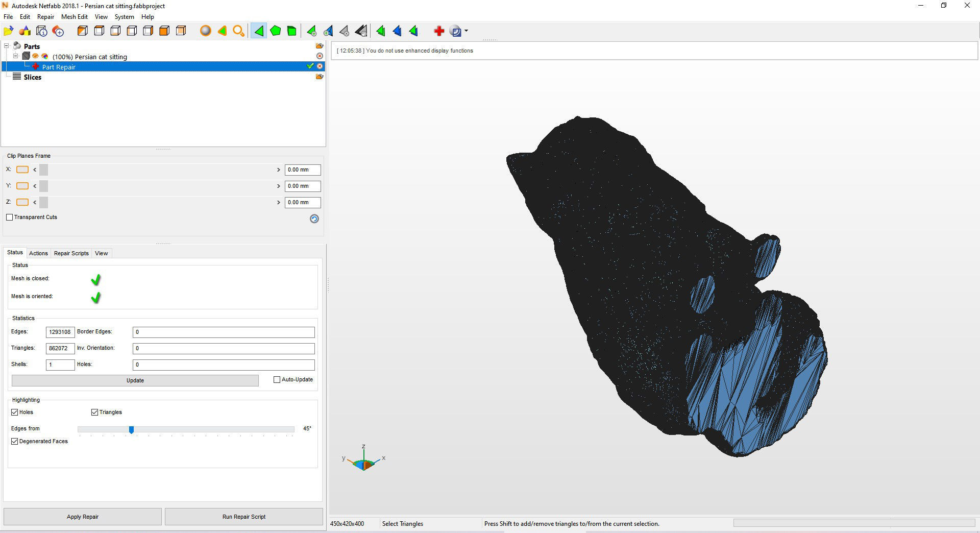The width and height of the screenshot is (980, 533).
Task: Select the Part Repair tree row
Action: (163, 66)
